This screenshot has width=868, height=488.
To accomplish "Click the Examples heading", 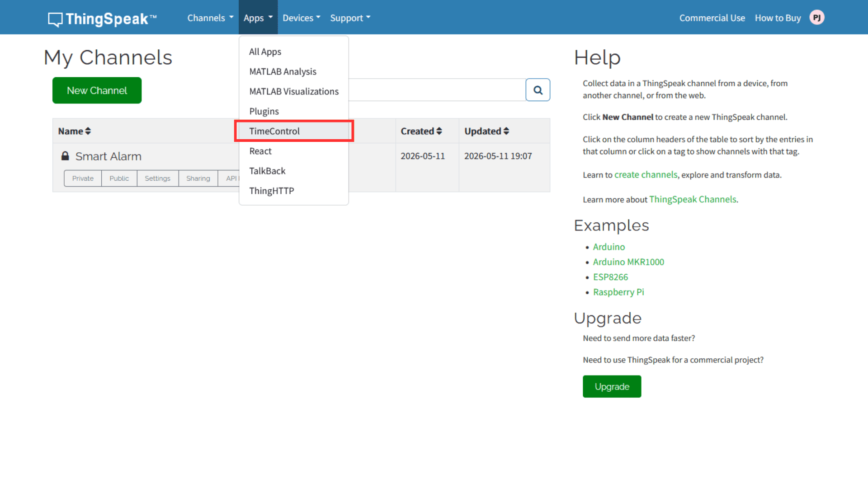I will click(x=611, y=225).
